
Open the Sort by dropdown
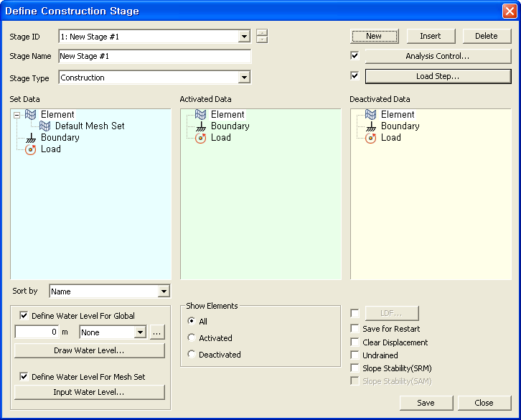(x=164, y=291)
